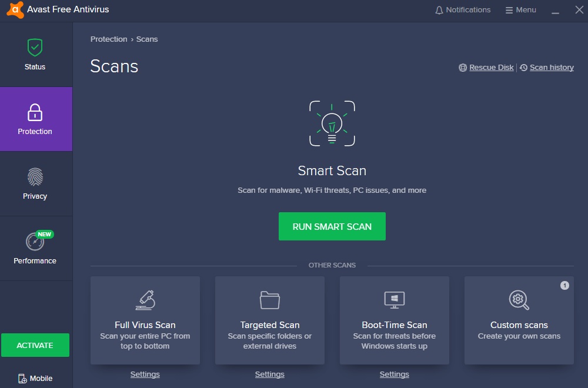Click the Mobile phone icon
The height and width of the screenshot is (388, 588).
coord(22,378)
